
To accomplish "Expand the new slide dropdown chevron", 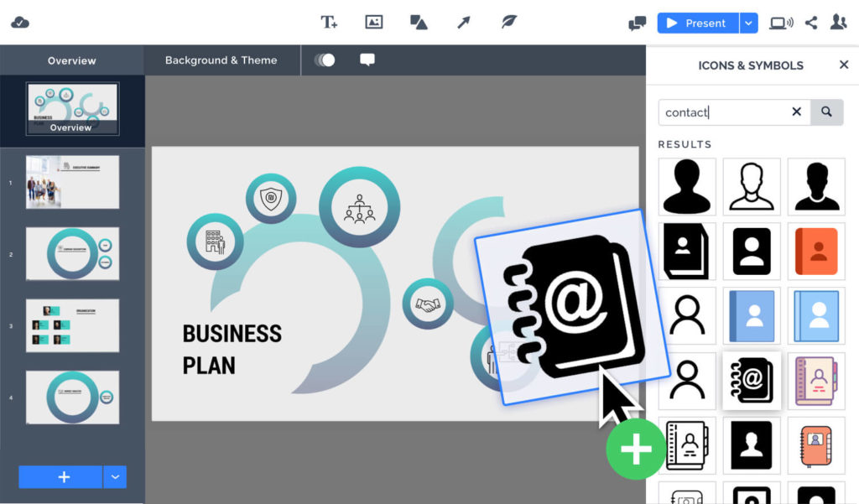I will tap(116, 477).
